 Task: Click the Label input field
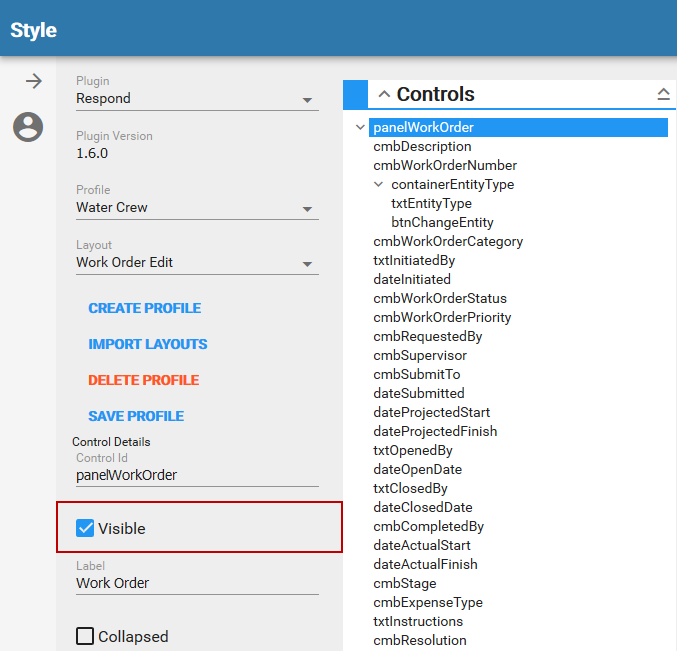pyautogui.click(x=197, y=583)
